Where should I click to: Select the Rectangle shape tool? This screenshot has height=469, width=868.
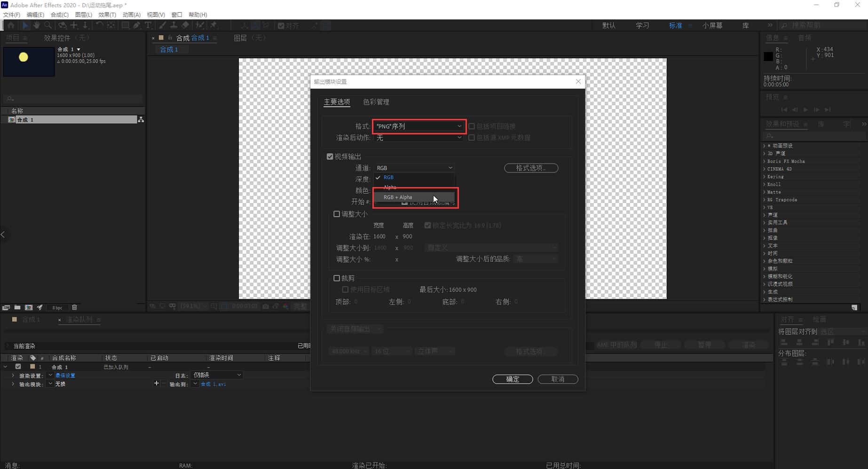(x=125, y=25)
